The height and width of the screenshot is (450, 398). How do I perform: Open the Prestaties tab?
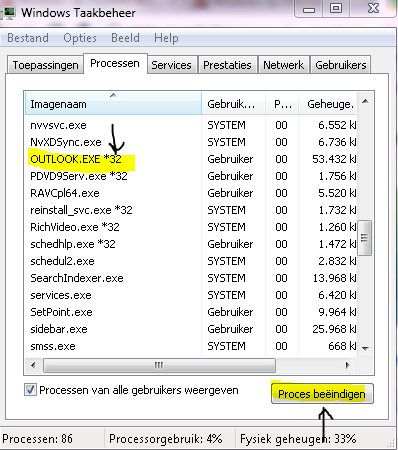[x=227, y=65]
